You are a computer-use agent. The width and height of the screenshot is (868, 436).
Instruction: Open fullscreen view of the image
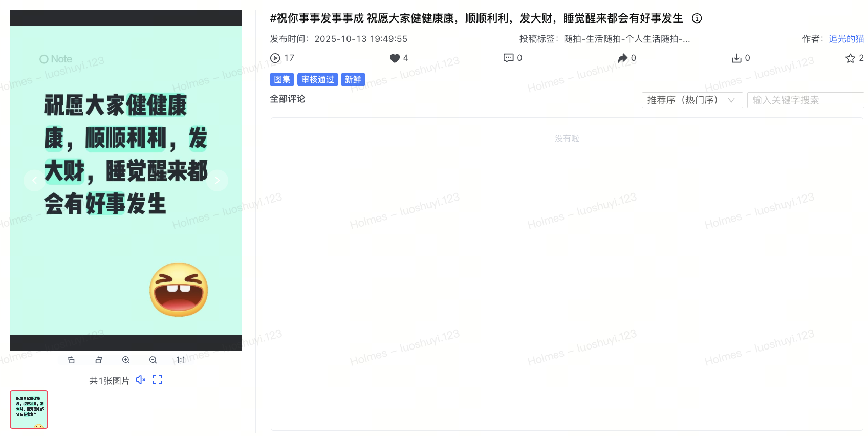158,380
